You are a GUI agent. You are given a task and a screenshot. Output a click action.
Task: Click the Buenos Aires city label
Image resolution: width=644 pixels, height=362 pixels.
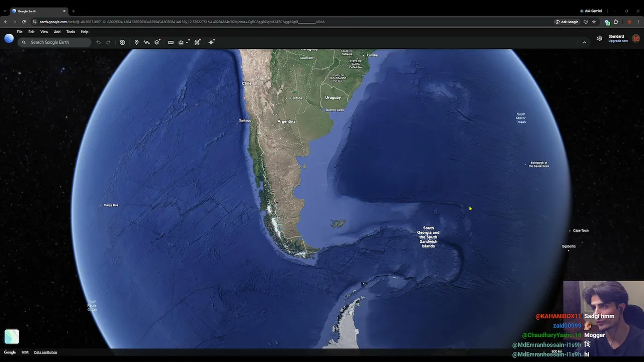335,110
